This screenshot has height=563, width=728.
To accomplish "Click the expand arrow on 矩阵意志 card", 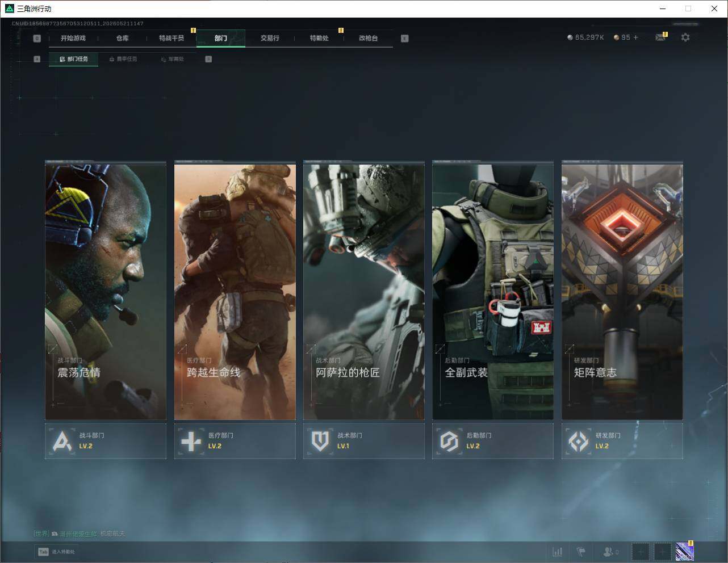I will click(570, 349).
